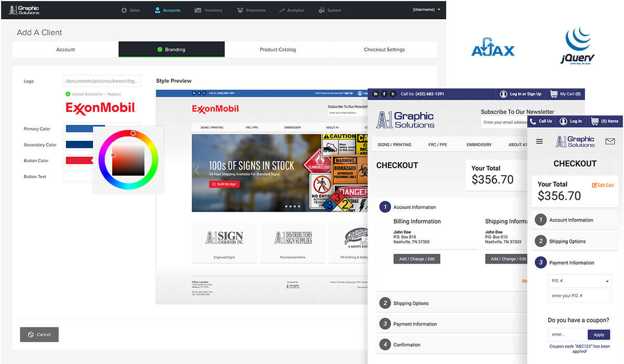Open the P.O. # payment dropdown
The image size is (624, 364).
pos(580,281)
